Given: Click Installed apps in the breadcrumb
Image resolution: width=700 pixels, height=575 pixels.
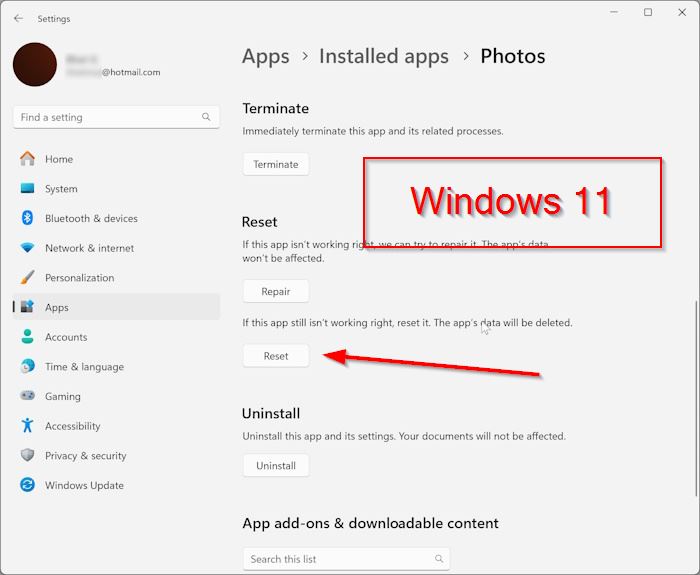Looking at the screenshot, I should 384,56.
